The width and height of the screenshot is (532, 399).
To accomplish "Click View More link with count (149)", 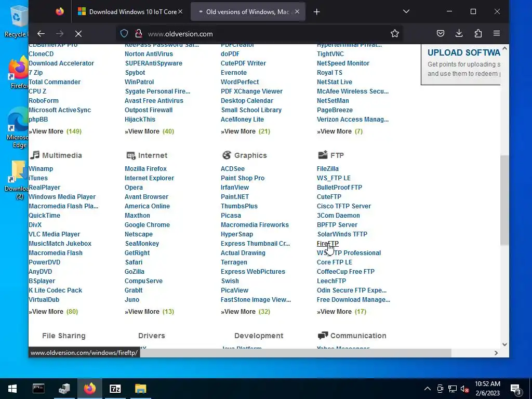I will coord(55,131).
